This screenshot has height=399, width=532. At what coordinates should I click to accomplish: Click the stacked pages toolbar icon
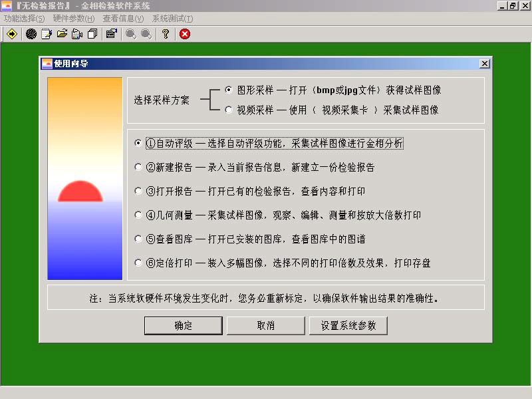(x=92, y=34)
